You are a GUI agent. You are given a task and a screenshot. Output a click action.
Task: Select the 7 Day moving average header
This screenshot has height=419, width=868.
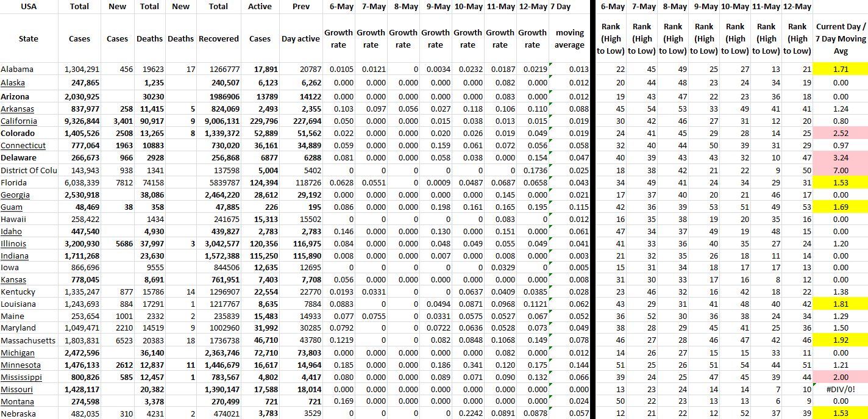click(569, 38)
